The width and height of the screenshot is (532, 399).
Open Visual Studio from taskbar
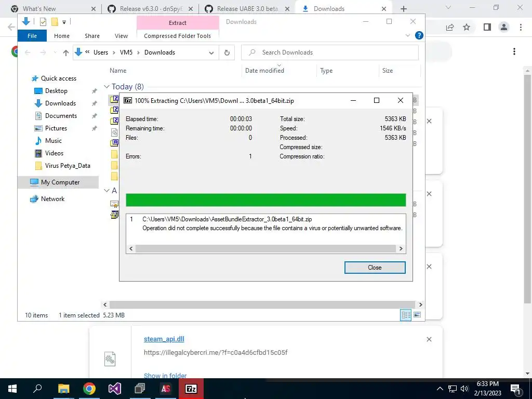point(115,389)
